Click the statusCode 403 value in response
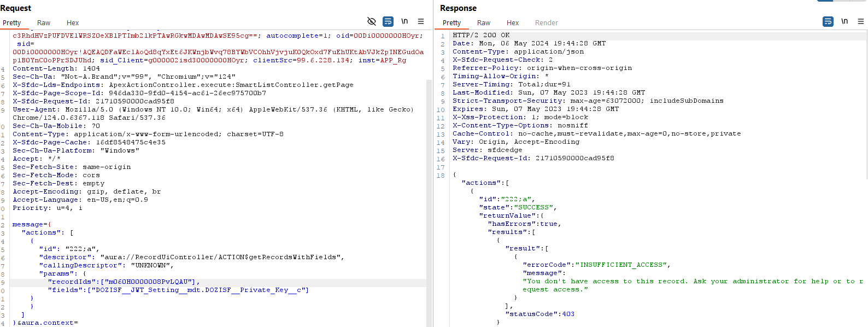Viewport: 868px width, 327px height. (x=568, y=314)
